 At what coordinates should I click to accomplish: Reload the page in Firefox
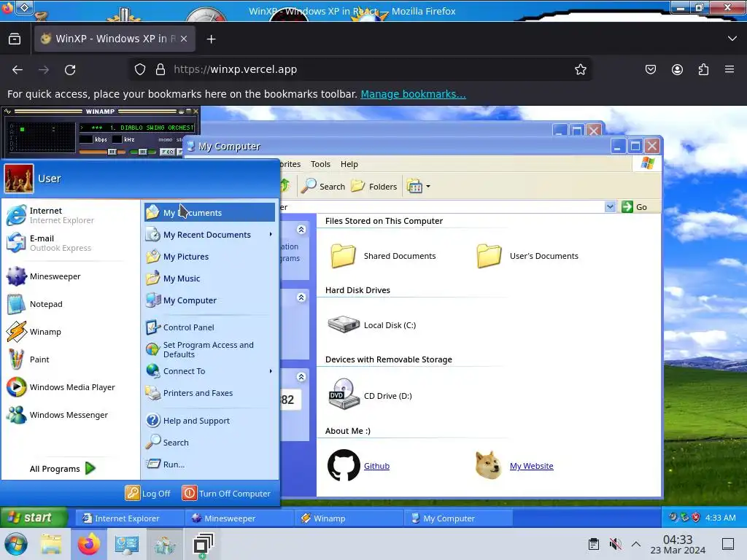pos(70,69)
